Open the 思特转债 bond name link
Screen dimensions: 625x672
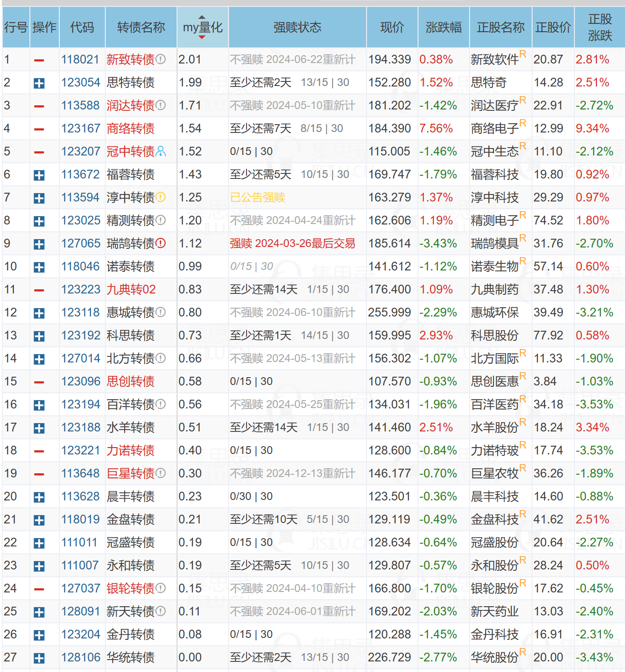pos(131,82)
